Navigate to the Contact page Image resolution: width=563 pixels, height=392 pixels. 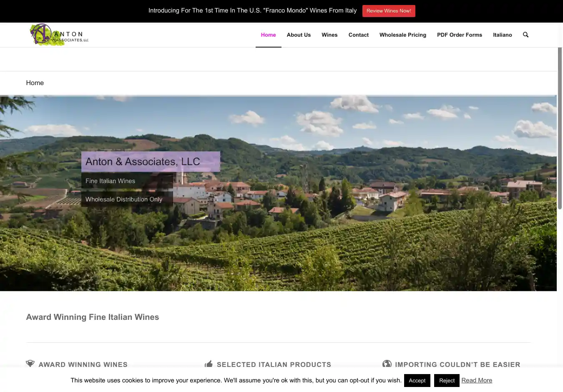click(x=359, y=35)
